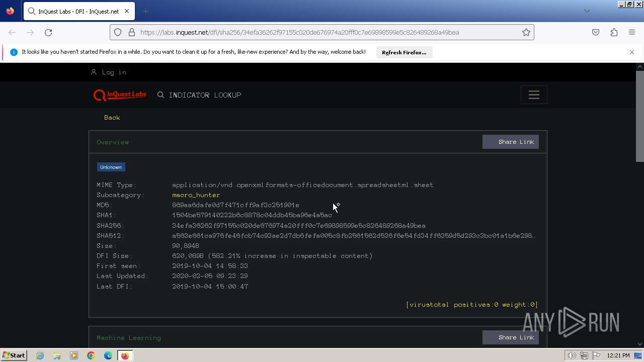Click the Indicator Lookup magnifier icon

click(160, 95)
